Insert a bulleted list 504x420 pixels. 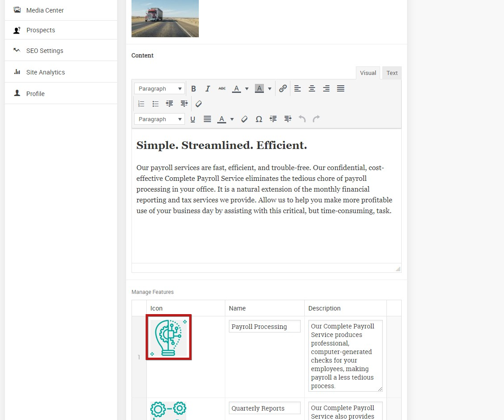click(x=156, y=104)
